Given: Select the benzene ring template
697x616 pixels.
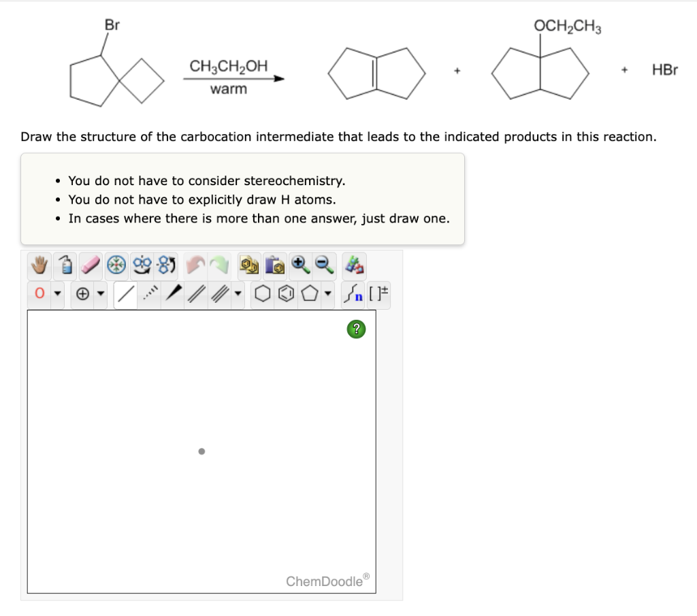Looking at the screenshot, I should [285, 293].
